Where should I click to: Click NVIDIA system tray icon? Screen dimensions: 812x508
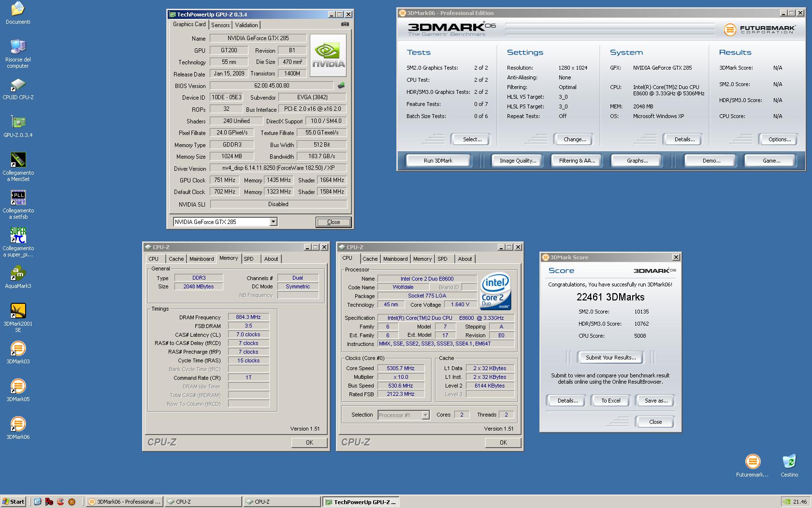click(x=786, y=502)
